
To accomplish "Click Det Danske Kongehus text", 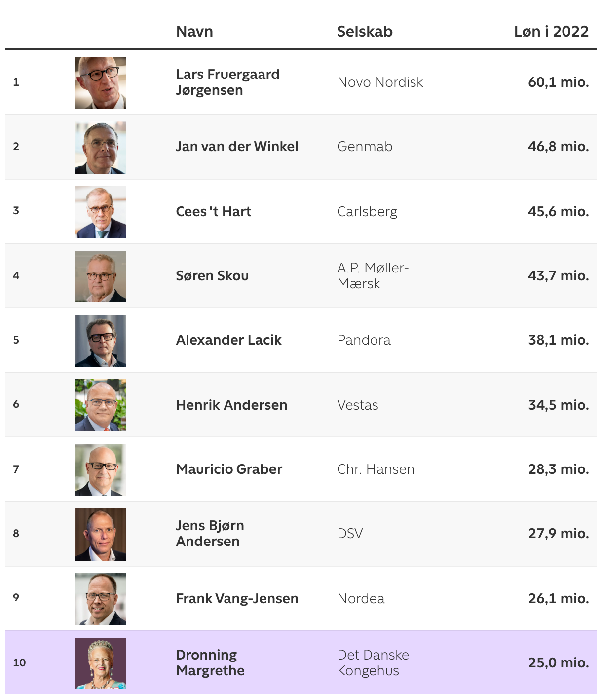I will (373, 662).
